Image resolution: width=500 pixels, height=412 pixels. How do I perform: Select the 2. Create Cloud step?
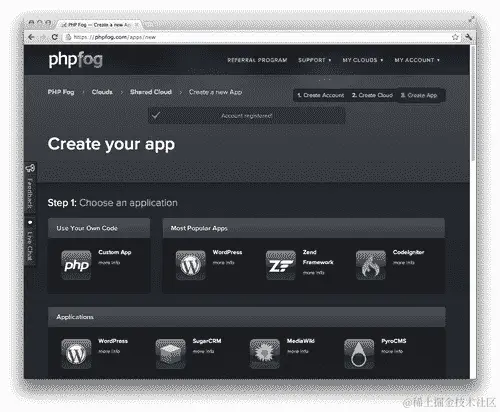tap(372, 95)
